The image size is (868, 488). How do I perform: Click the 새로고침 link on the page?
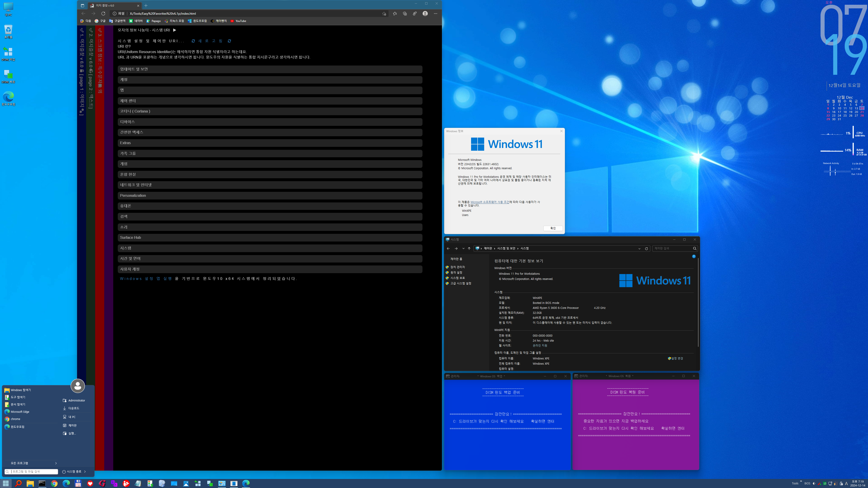click(211, 41)
